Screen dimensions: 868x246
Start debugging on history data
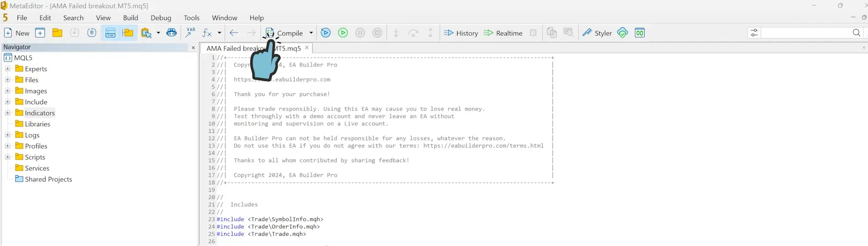[x=461, y=33]
